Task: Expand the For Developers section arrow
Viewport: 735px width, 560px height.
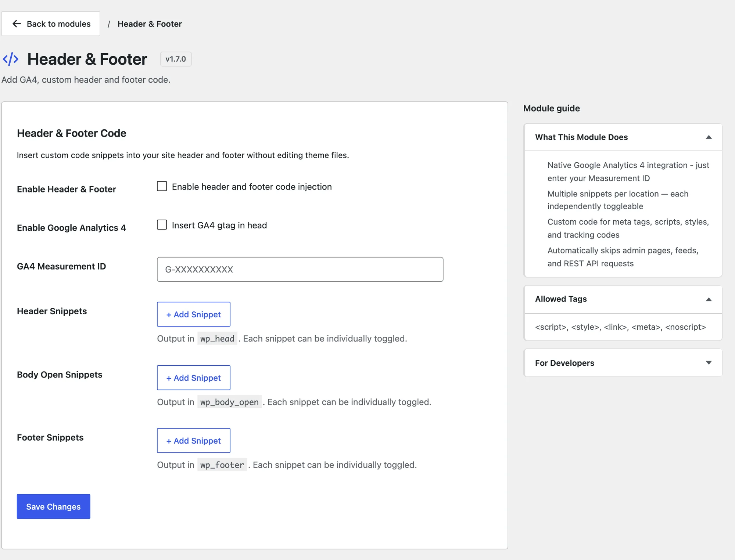Action: coord(709,363)
